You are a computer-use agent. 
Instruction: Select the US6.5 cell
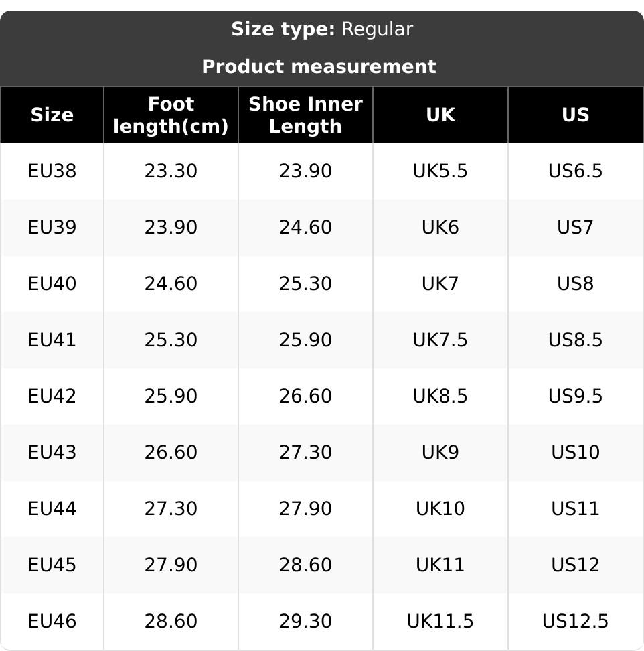tap(575, 171)
